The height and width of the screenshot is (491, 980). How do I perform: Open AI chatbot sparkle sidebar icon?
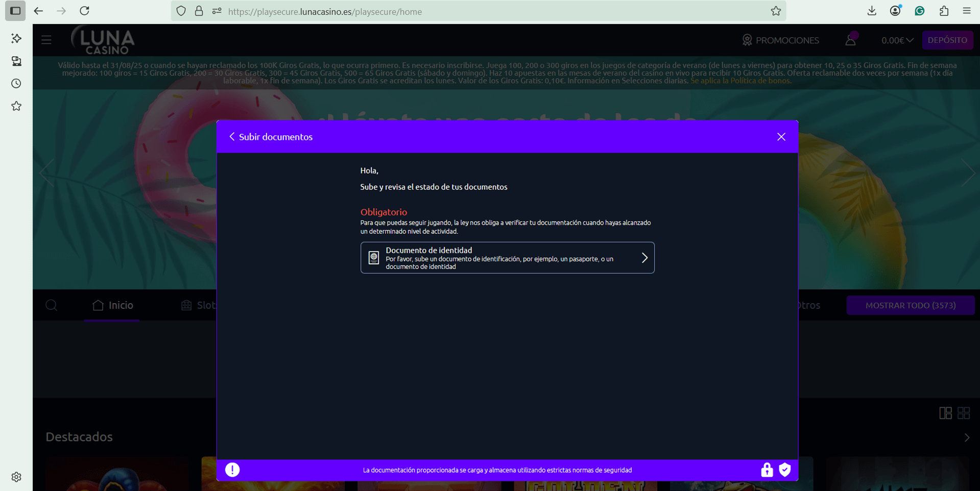click(16, 39)
